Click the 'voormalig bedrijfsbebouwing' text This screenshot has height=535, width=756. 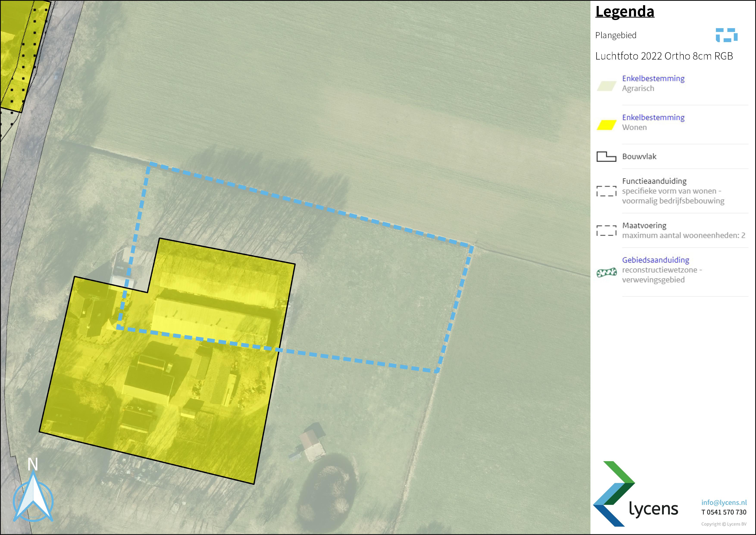coord(673,201)
